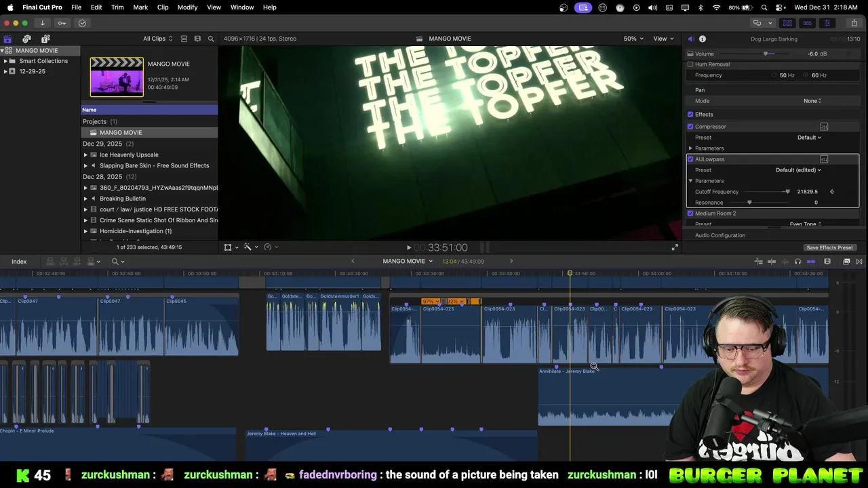
Task: Open timeline clip appearance options
Action: 827,262
